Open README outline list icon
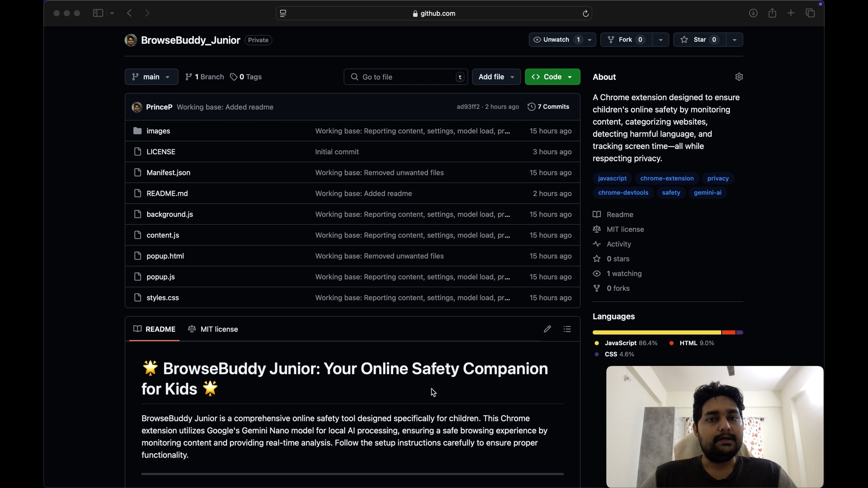 coord(567,329)
